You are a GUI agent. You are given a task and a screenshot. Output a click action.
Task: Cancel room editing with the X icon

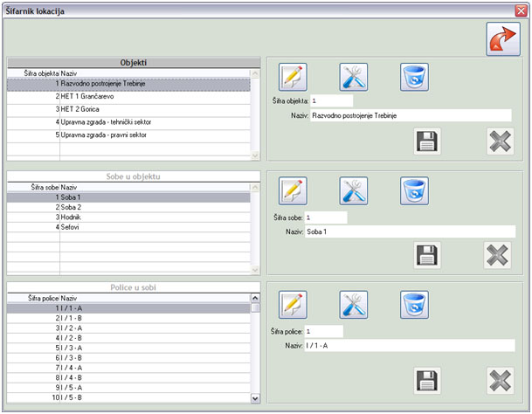498,255
